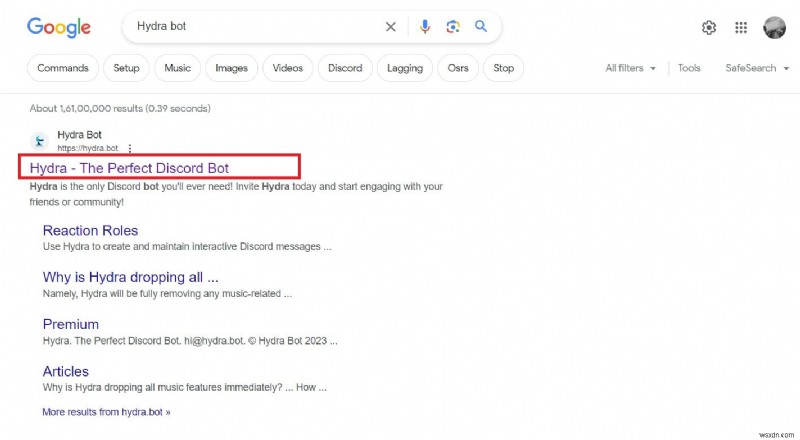Screen dimensions: 800x440
Task: Switch to the Videos tab
Action: click(x=288, y=68)
